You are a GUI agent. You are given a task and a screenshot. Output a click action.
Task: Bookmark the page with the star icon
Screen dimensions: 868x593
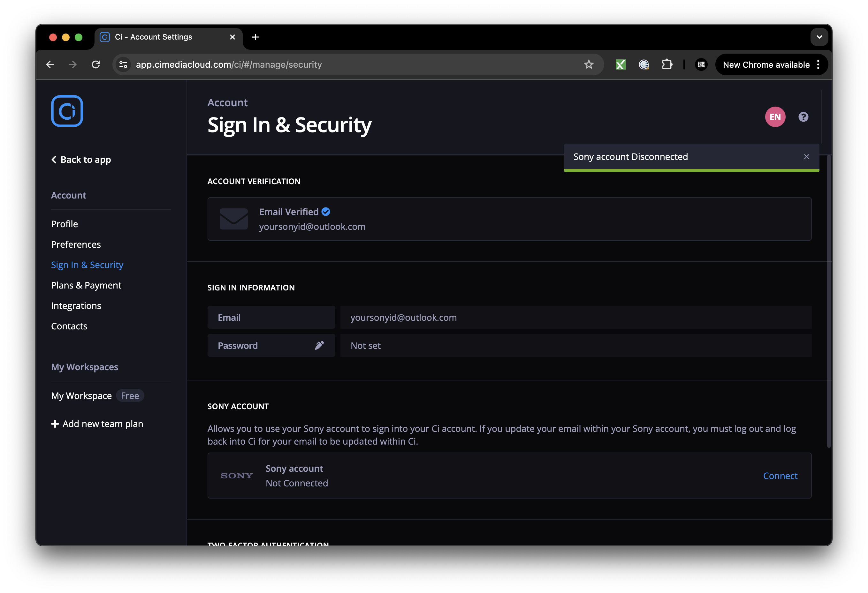coord(589,64)
